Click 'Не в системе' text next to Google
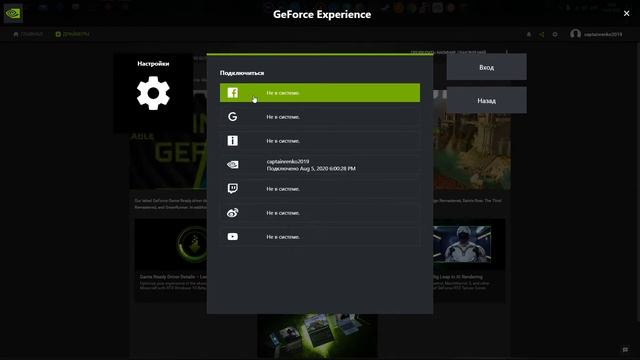This screenshot has width=640, height=360. pyautogui.click(x=283, y=117)
